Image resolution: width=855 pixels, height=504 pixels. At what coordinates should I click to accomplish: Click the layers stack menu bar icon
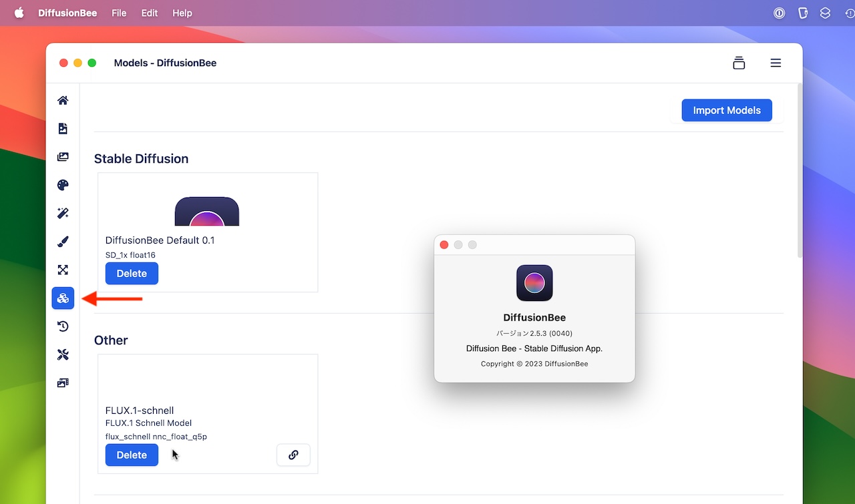[x=826, y=13]
